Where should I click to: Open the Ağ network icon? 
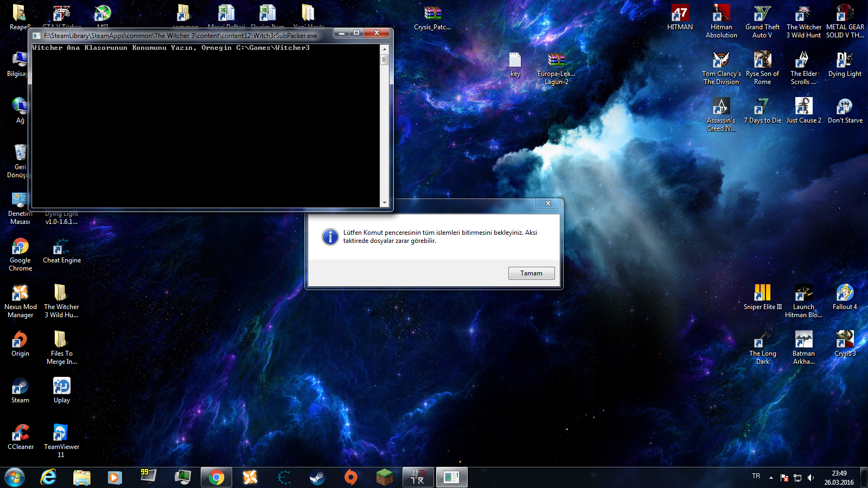(x=20, y=111)
